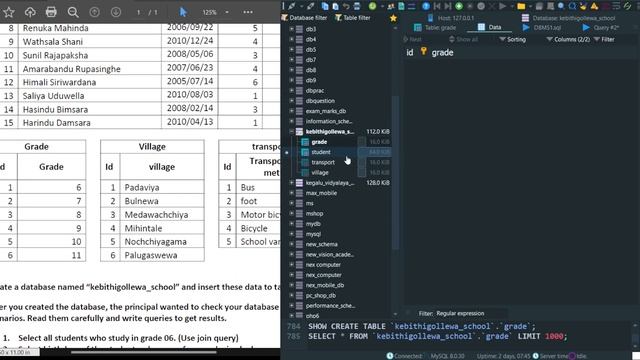Click the print icon in HeidiSQL toolbar

(x=357, y=6)
